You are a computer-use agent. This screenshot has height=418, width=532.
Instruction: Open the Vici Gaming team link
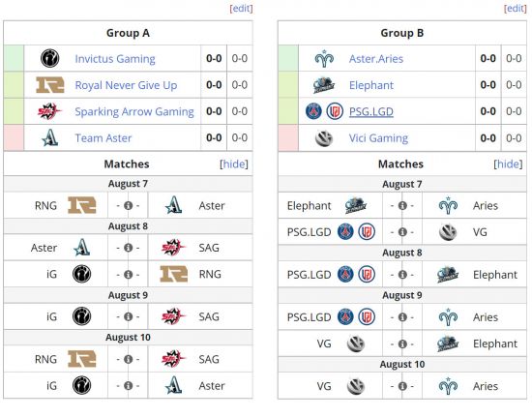pos(378,138)
